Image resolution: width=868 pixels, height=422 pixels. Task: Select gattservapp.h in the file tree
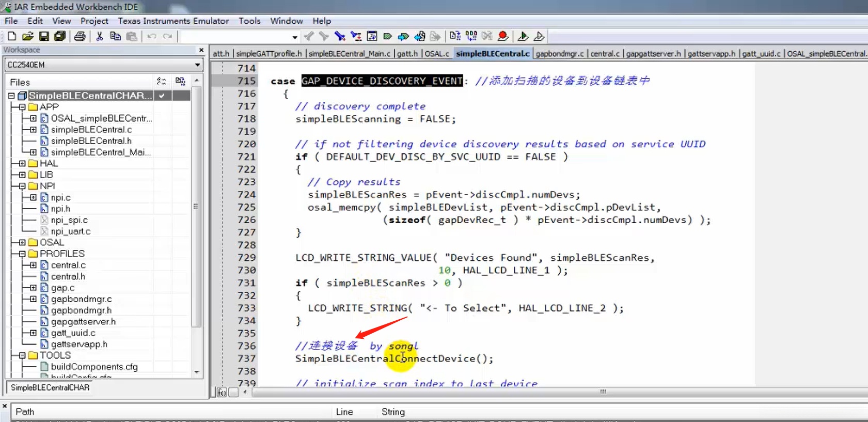pyautogui.click(x=79, y=344)
